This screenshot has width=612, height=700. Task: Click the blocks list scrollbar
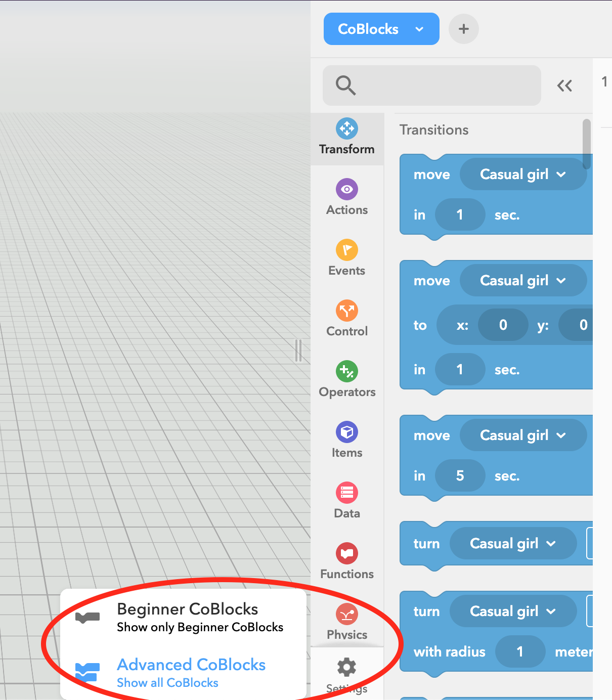(587, 144)
